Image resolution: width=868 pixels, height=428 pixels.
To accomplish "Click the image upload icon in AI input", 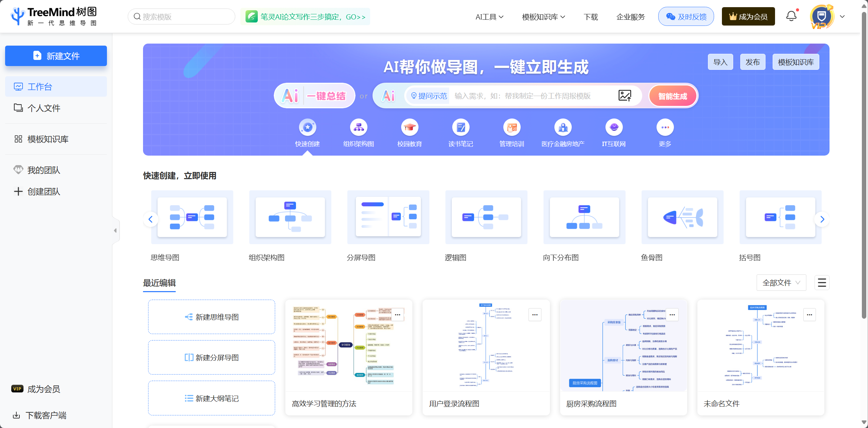I will pyautogui.click(x=625, y=96).
